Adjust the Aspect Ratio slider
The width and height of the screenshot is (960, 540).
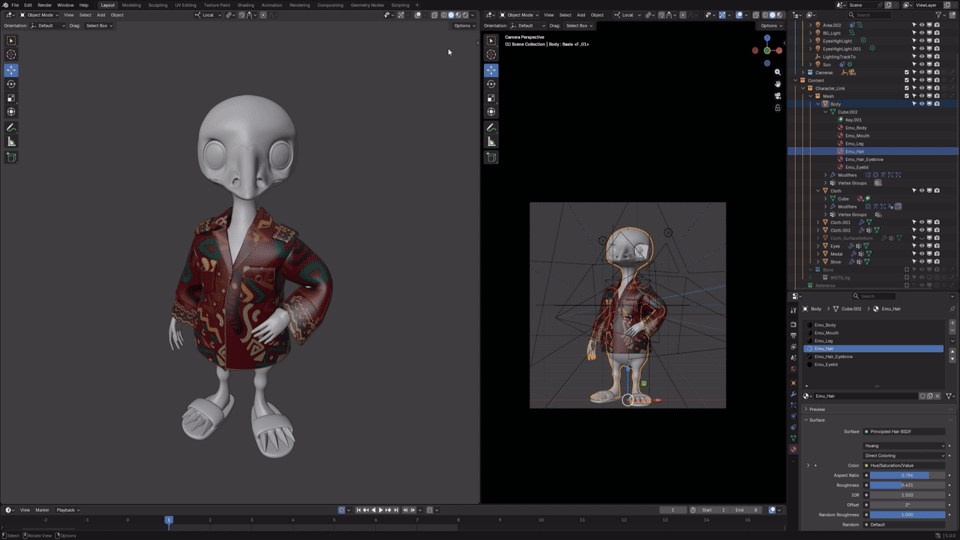[x=907, y=476]
